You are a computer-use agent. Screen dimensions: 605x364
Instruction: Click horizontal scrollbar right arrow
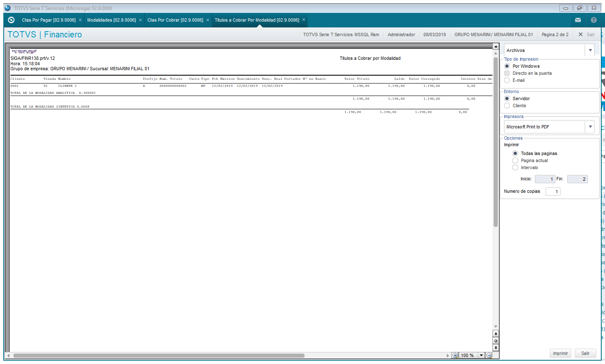448,356
